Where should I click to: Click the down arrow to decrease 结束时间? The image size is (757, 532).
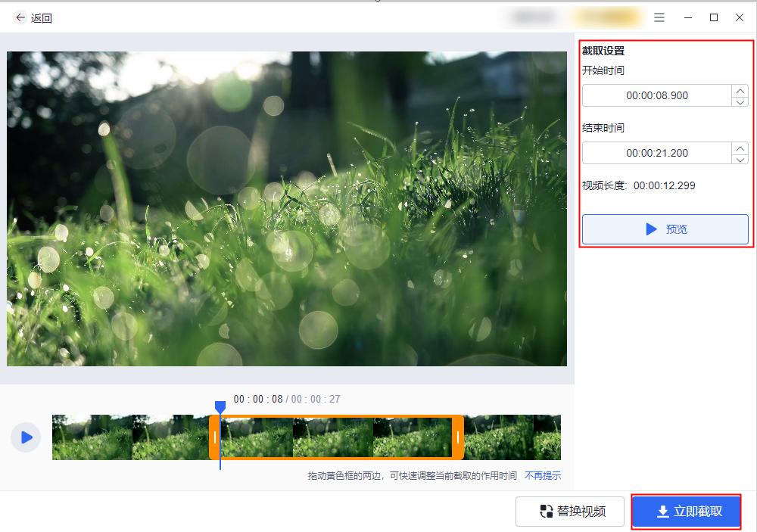pyautogui.click(x=740, y=159)
